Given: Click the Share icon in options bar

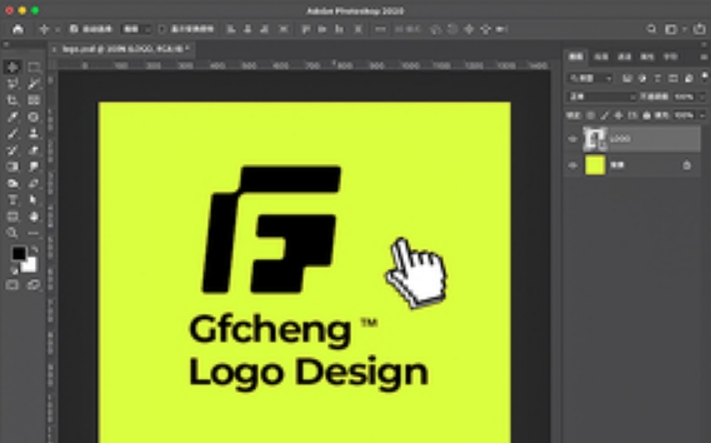Looking at the screenshot, I should tap(699, 29).
